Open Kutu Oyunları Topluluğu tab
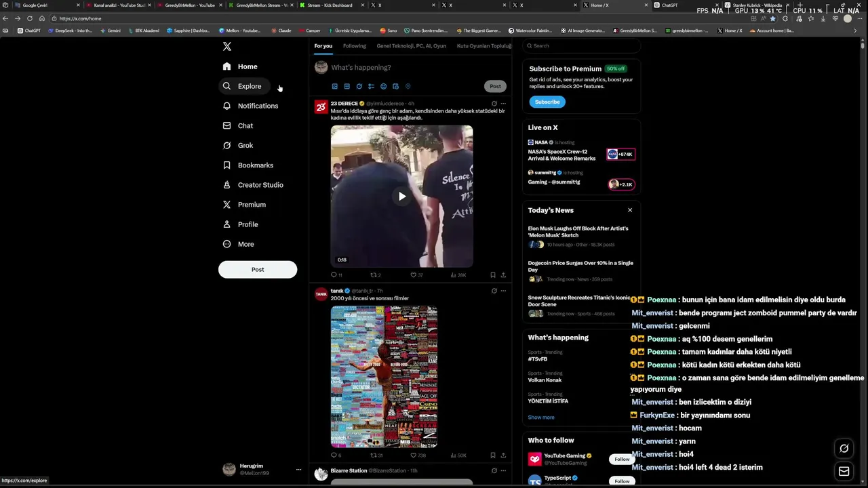Image resolution: width=868 pixels, height=488 pixels. (484, 46)
